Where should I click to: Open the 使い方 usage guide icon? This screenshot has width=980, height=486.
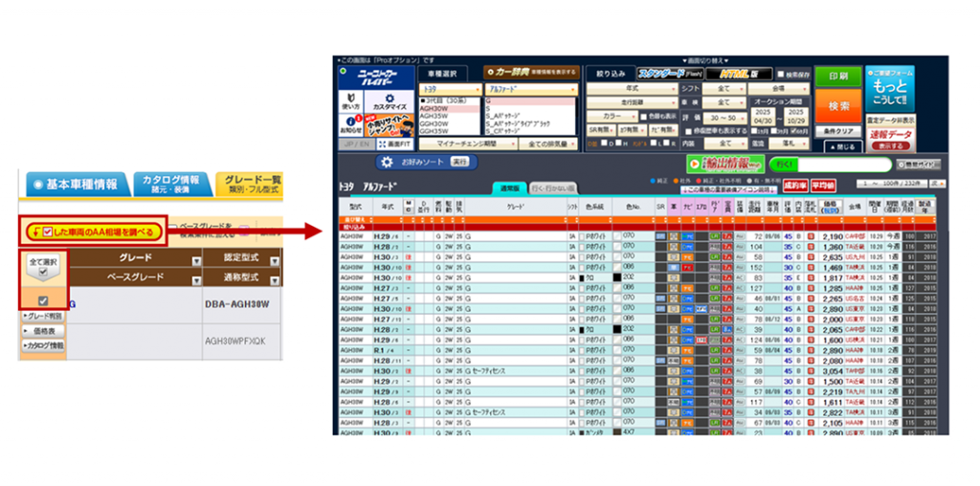351,101
